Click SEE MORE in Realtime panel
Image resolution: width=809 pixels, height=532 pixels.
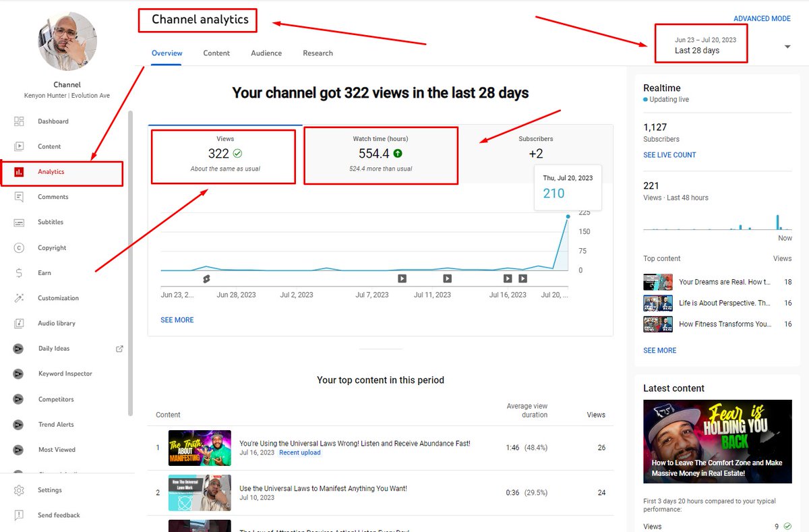[660, 351]
